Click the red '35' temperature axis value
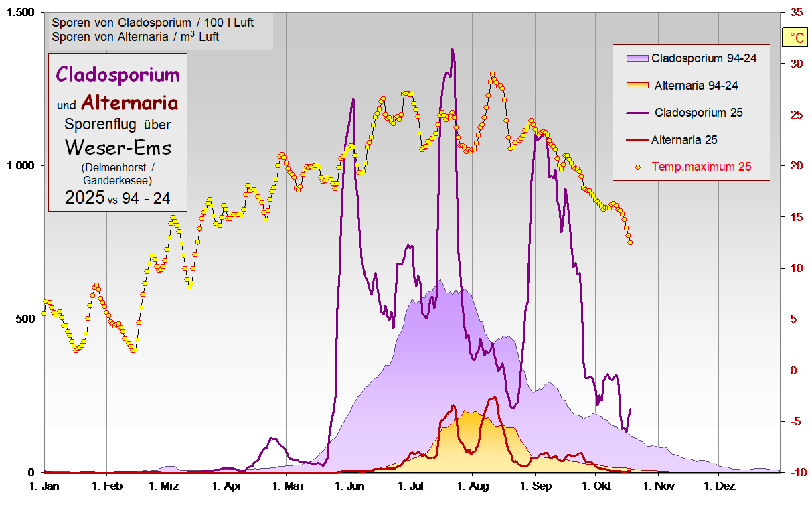Image resolution: width=812 pixels, height=505 pixels. (796, 13)
